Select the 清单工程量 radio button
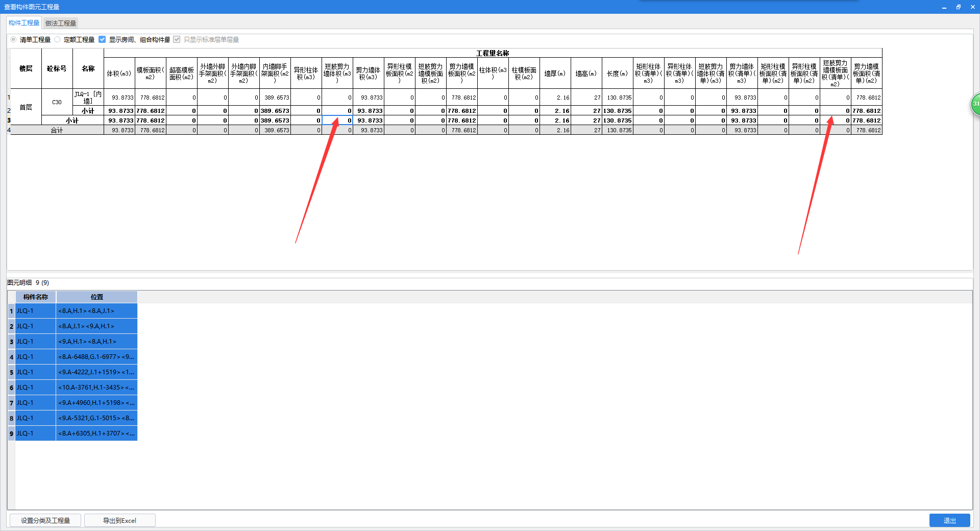This screenshot has height=531, width=980. [13, 39]
